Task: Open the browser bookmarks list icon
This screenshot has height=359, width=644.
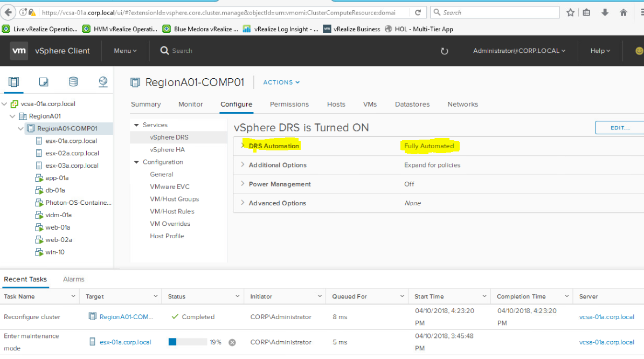Action: 586,12
